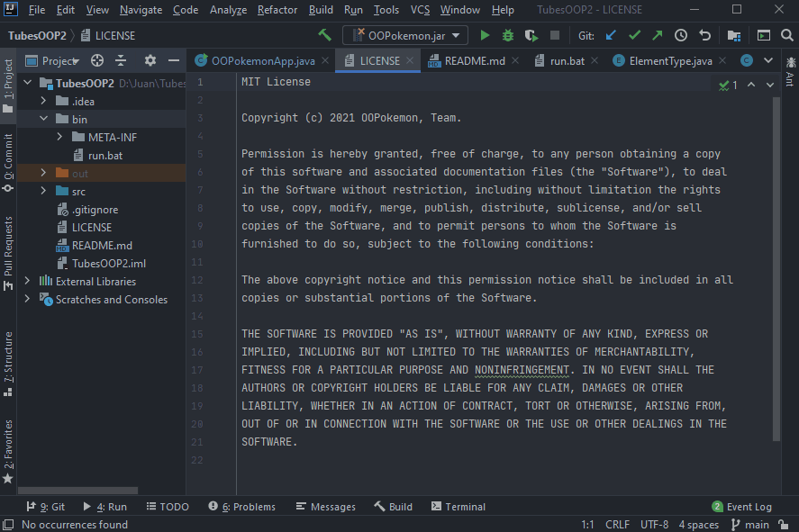
Task: Locate opened file with crosshair icon
Action: (96, 60)
